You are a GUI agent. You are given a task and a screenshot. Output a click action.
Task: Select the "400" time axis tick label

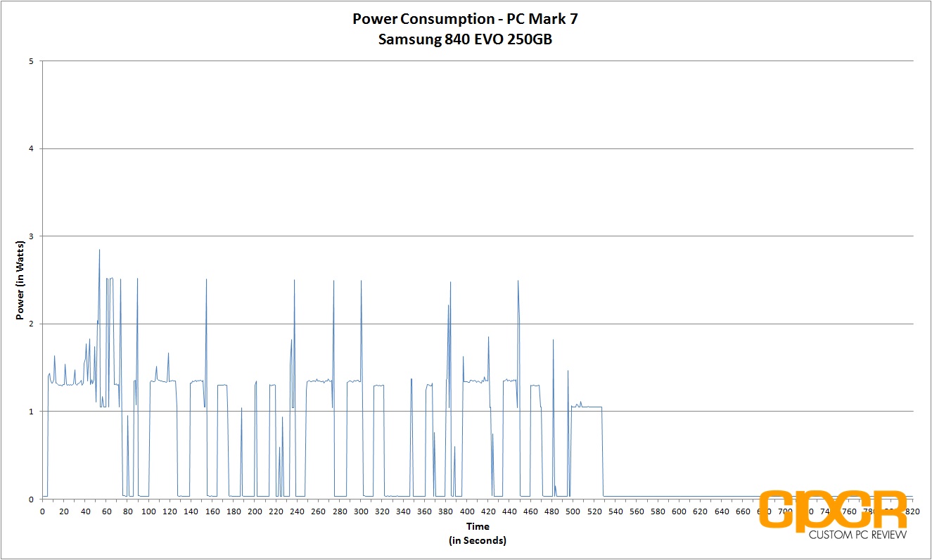coord(467,511)
